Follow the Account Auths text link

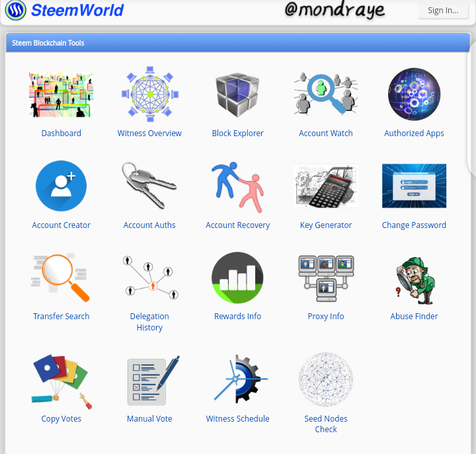149,225
